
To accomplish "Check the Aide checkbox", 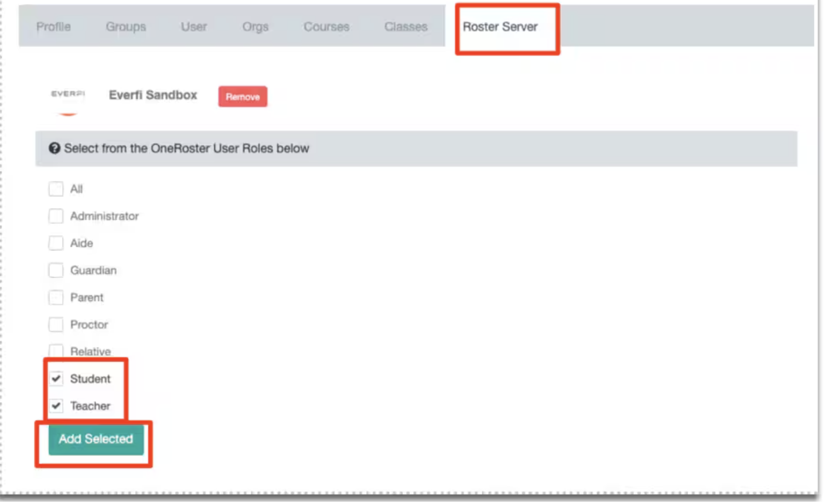I will click(x=56, y=243).
